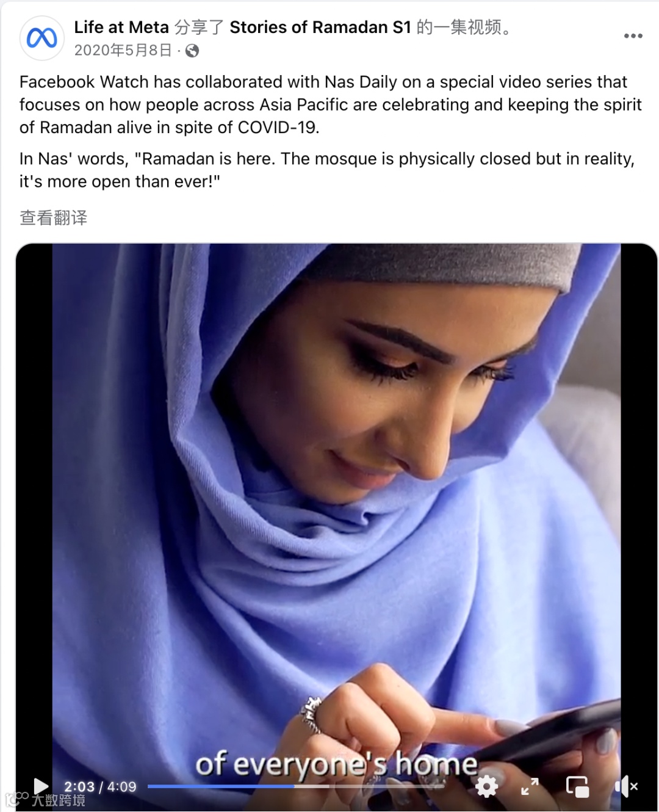Screen dimensions: 659x812
Task: Open video settings gear icon
Action: (486, 786)
